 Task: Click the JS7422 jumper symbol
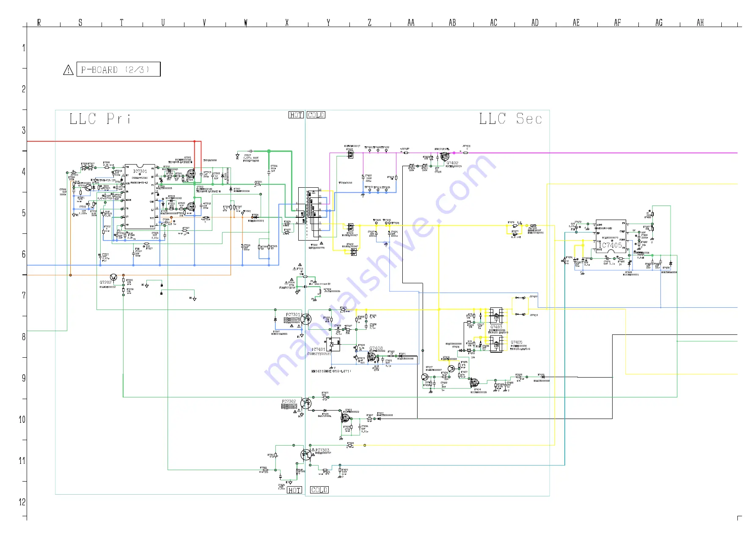pyautogui.click(x=520, y=298)
